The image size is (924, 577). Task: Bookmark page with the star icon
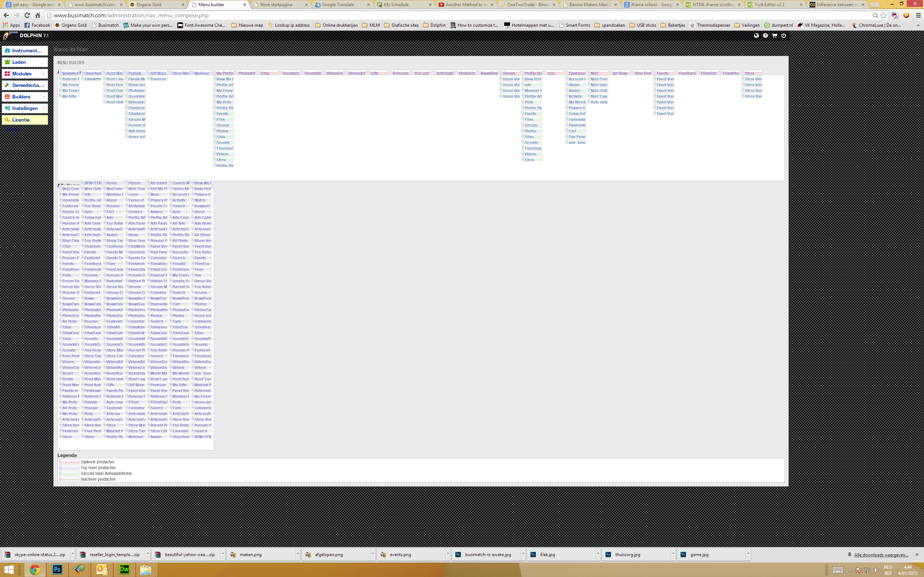click(884, 15)
